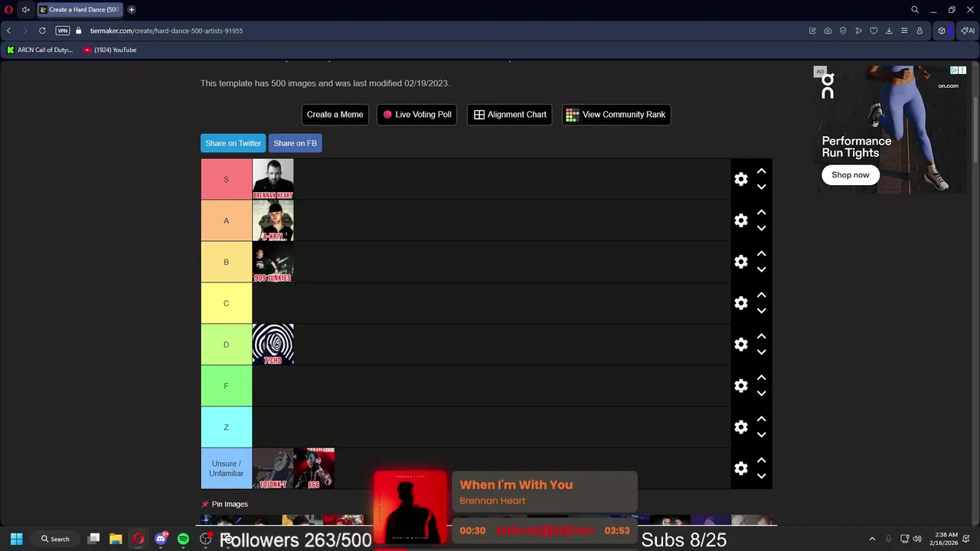
Task: Open the edit page note icon
Action: pyautogui.click(x=812, y=31)
